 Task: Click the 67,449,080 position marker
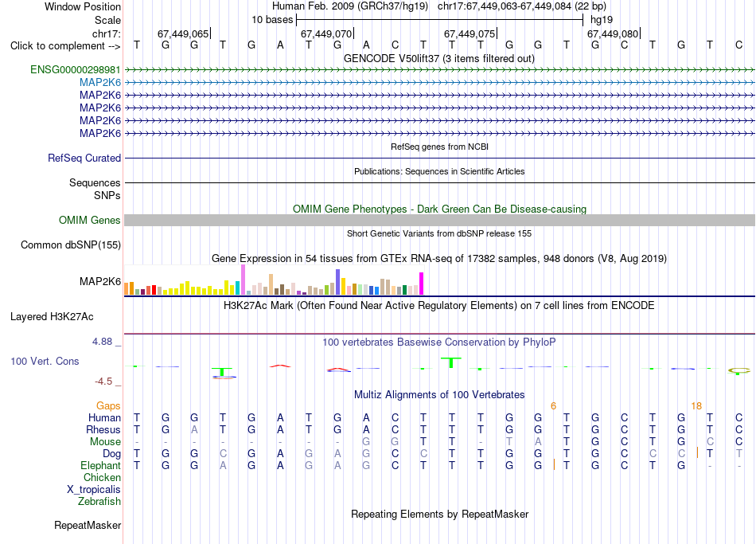point(614,33)
